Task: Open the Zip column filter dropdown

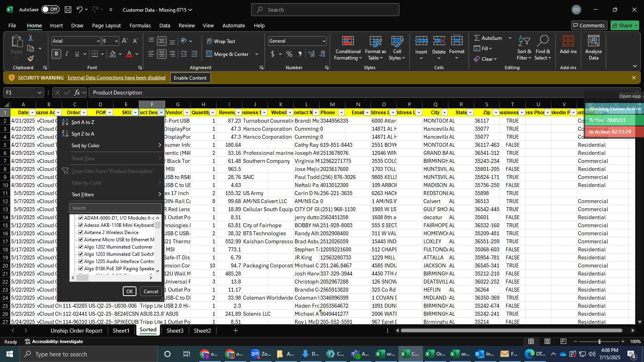Action: (496, 113)
